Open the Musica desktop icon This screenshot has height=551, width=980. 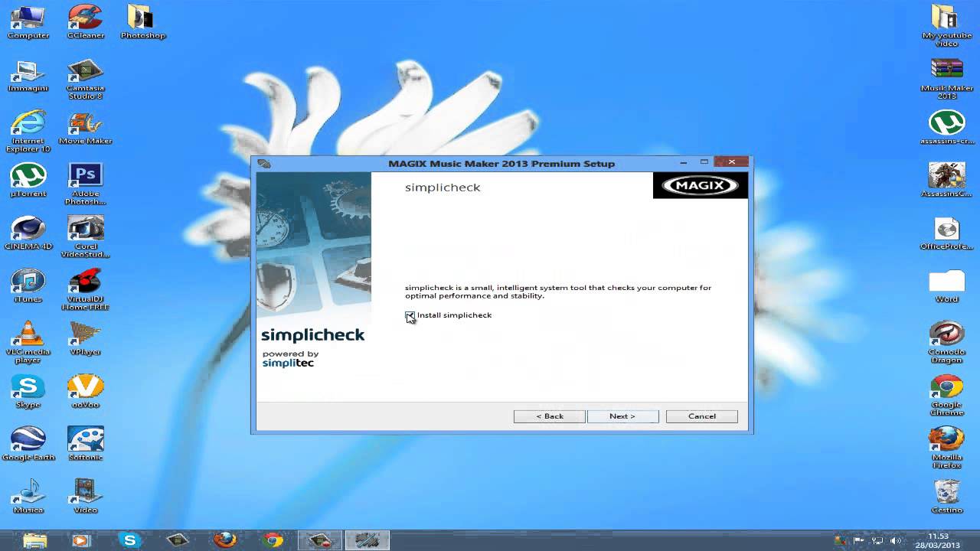tap(28, 497)
